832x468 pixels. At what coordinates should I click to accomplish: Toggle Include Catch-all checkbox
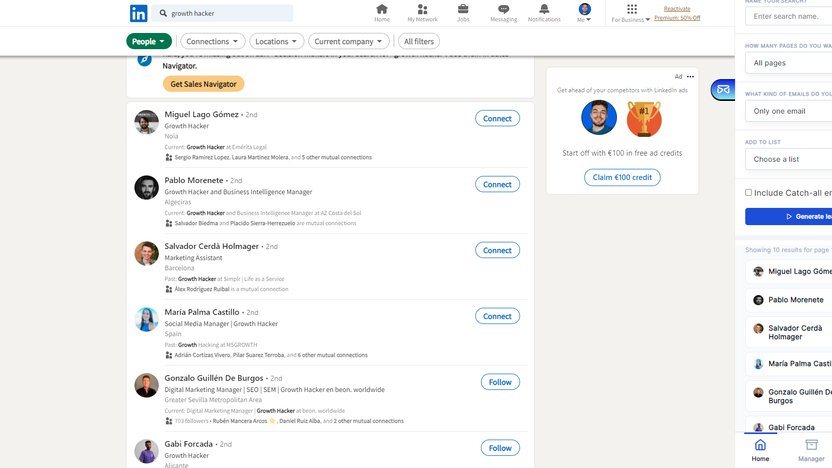coord(748,193)
